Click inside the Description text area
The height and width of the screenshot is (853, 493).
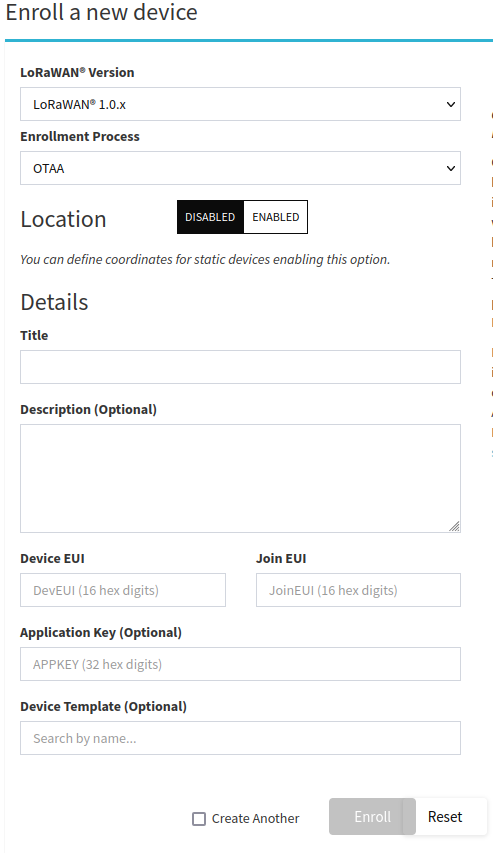pyautogui.click(x=240, y=479)
